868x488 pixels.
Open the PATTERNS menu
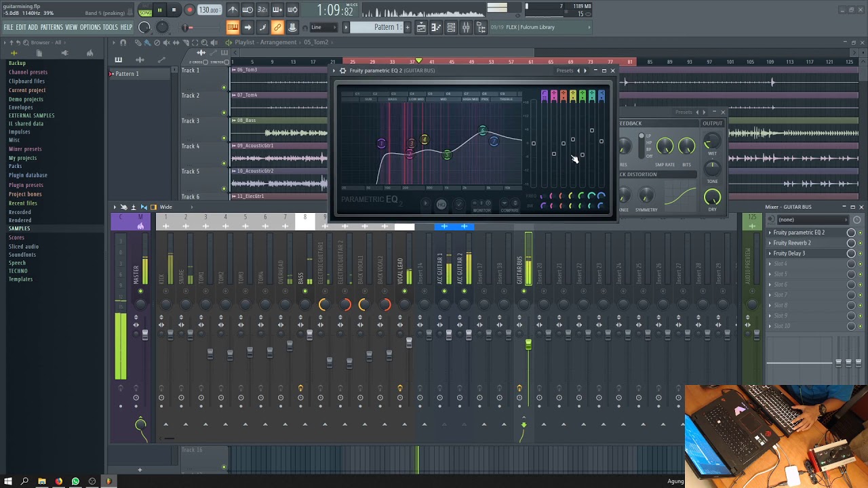click(x=52, y=27)
